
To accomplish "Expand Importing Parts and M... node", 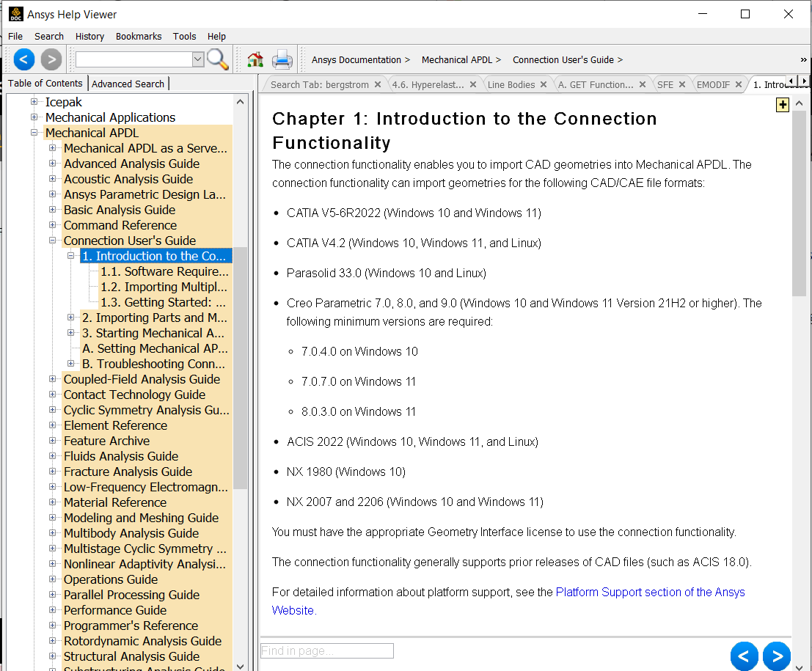I will tap(71, 318).
